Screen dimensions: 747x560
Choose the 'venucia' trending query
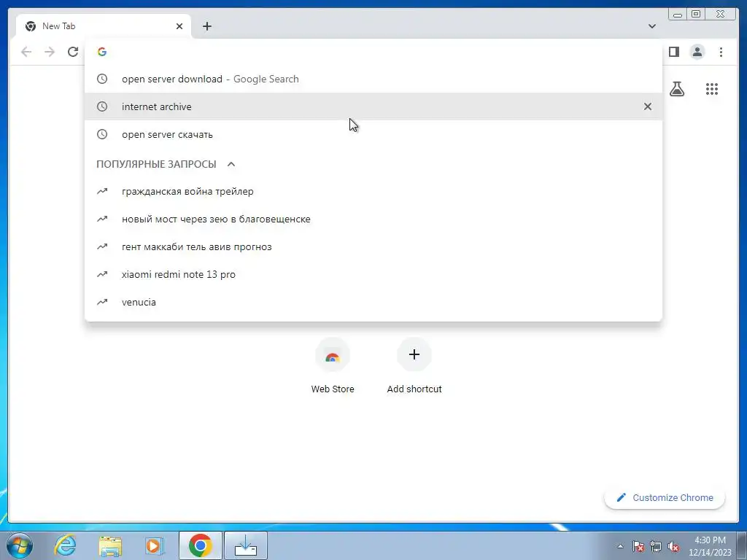(373, 302)
